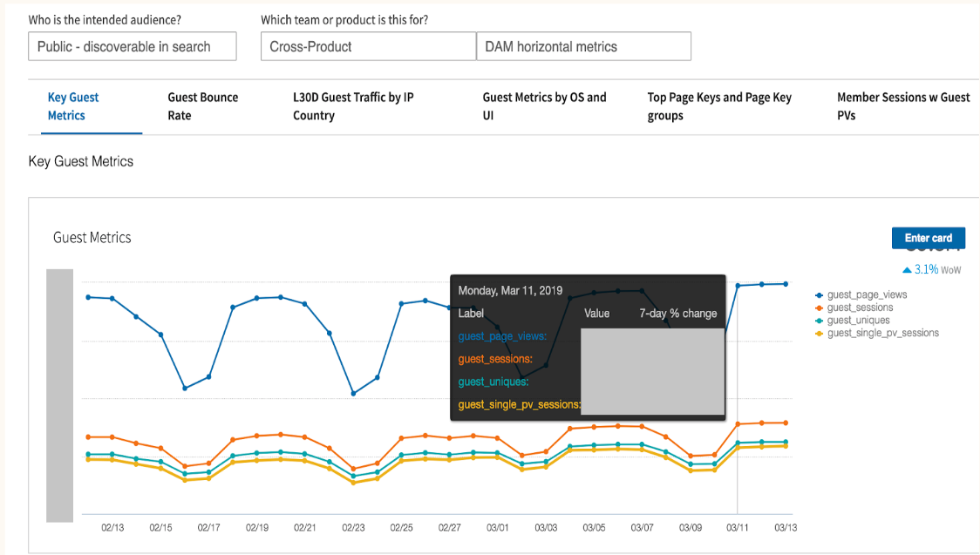This screenshot has height=555, width=980.
Task: Click the Mar 11 data point on blue line
Action: coord(736,283)
